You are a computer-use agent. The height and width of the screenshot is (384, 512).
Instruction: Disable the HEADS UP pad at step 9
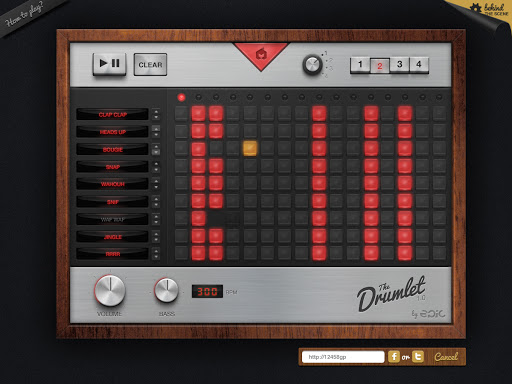tap(319, 131)
